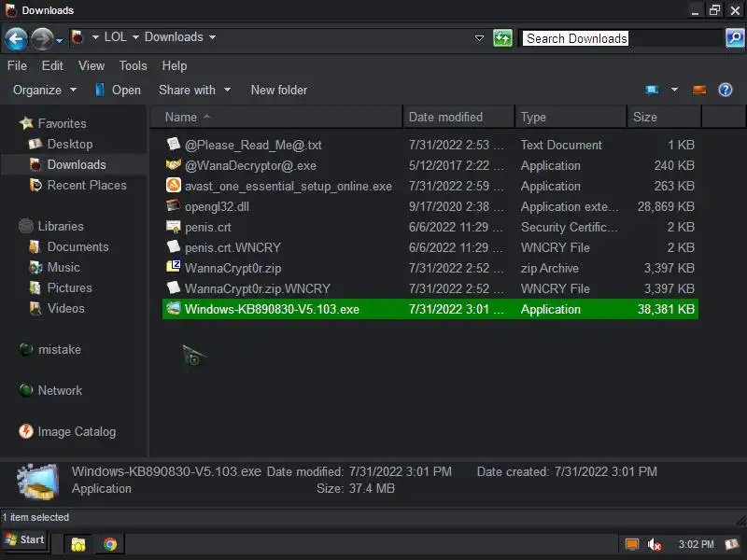Click the Windows-KB890830-V5.103.exe file name
Image resolution: width=747 pixels, height=560 pixels.
click(272, 309)
